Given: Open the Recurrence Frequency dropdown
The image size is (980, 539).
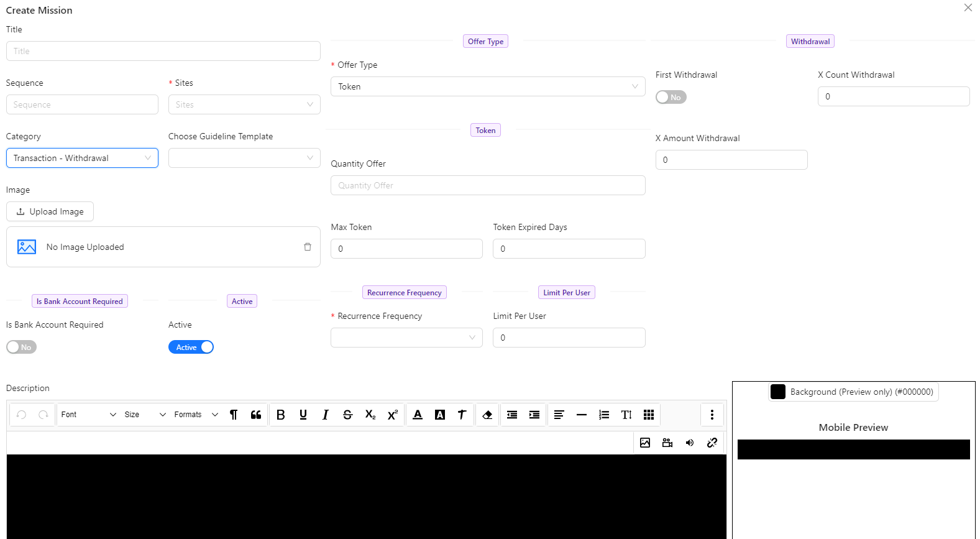Looking at the screenshot, I should click(x=406, y=338).
